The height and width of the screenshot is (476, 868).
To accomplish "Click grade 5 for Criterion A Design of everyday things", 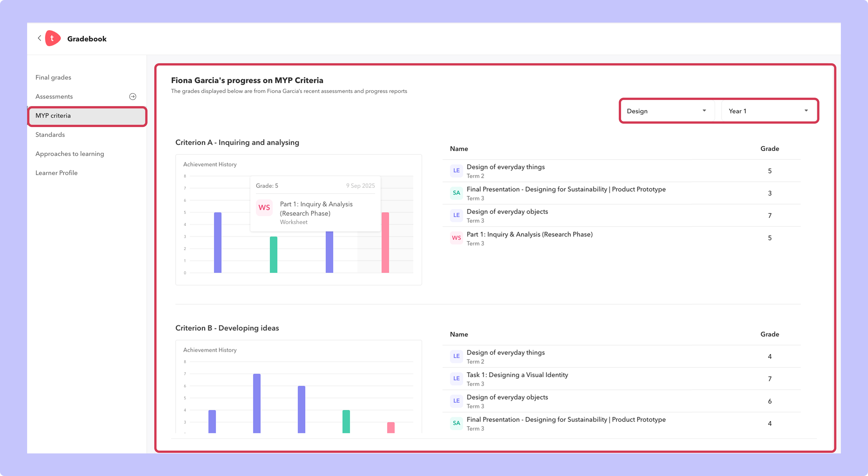I will (770, 171).
